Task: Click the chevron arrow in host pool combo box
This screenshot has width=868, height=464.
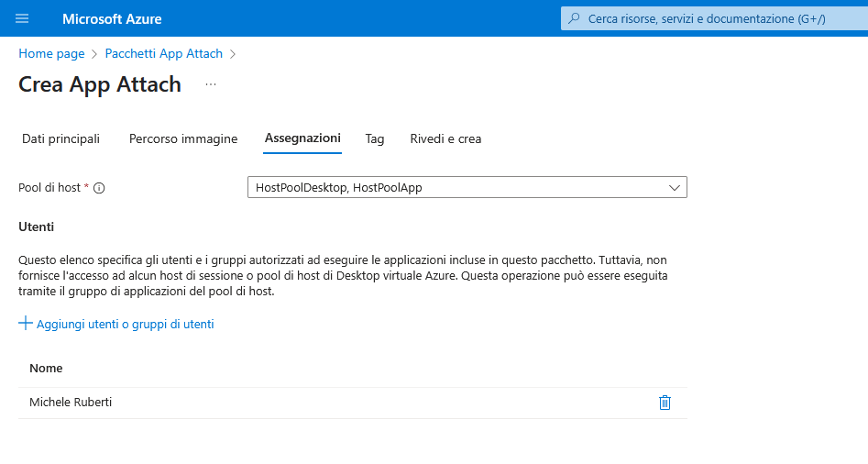Action: click(x=675, y=188)
